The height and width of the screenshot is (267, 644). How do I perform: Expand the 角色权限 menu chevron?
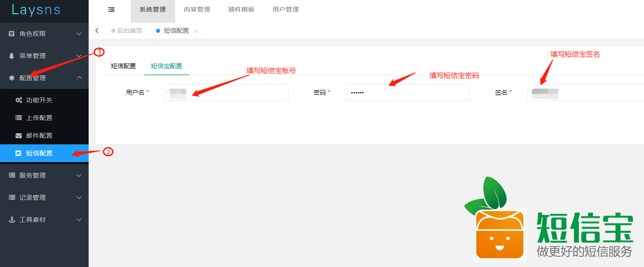point(79,34)
